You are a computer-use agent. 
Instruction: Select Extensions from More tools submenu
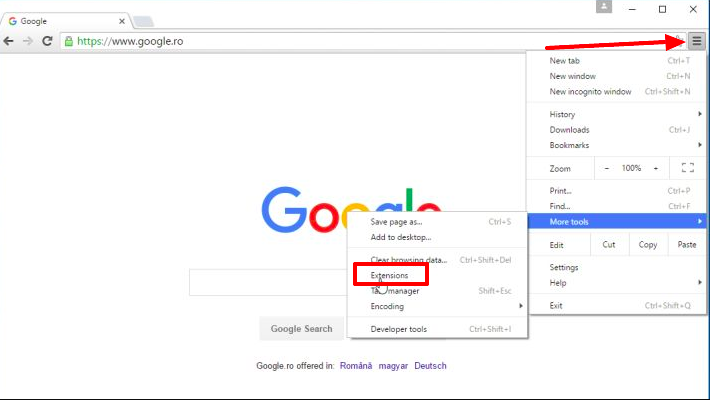click(x=390, y=275)
